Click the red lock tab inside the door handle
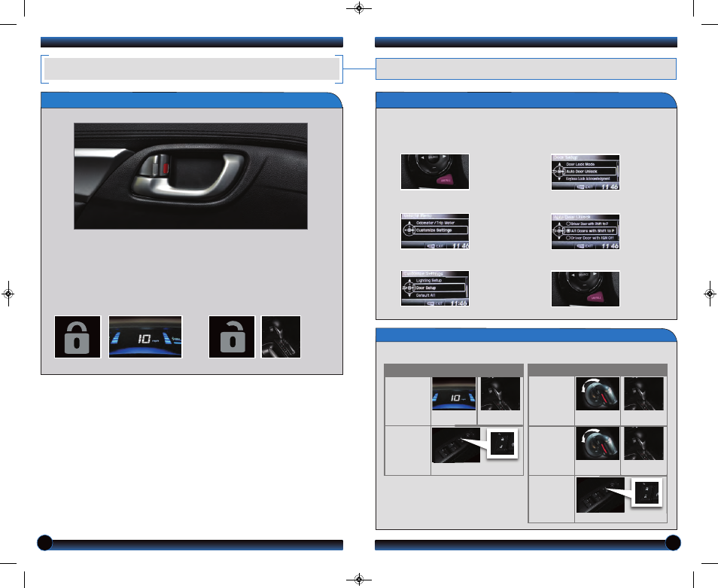The width and height of the screenshot is (718, 588). tap(166, 166)
